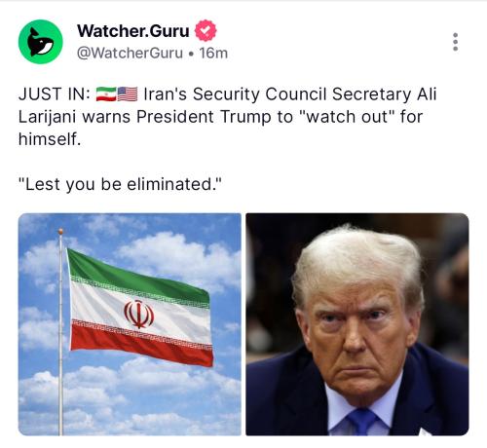Click the green stripe of the flag

136,276
